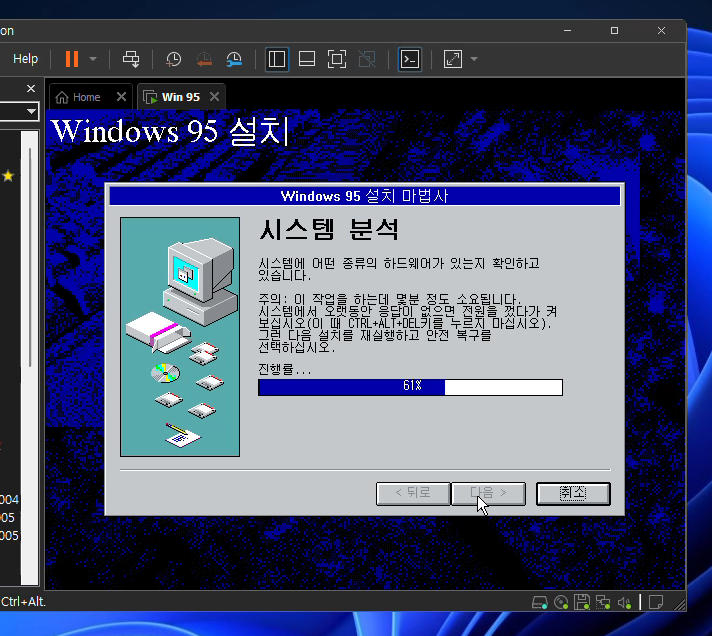Click the floppy drive status icon

(582, 602)
